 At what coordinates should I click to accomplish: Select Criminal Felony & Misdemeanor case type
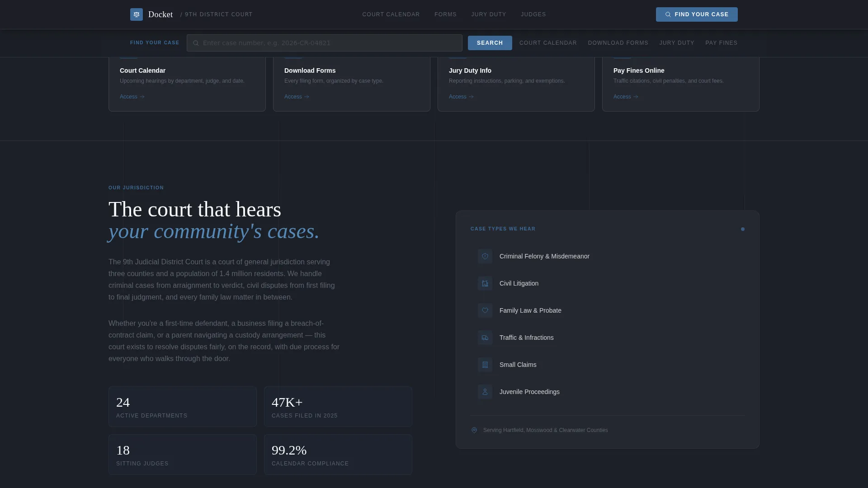click(x=608, y=256)
